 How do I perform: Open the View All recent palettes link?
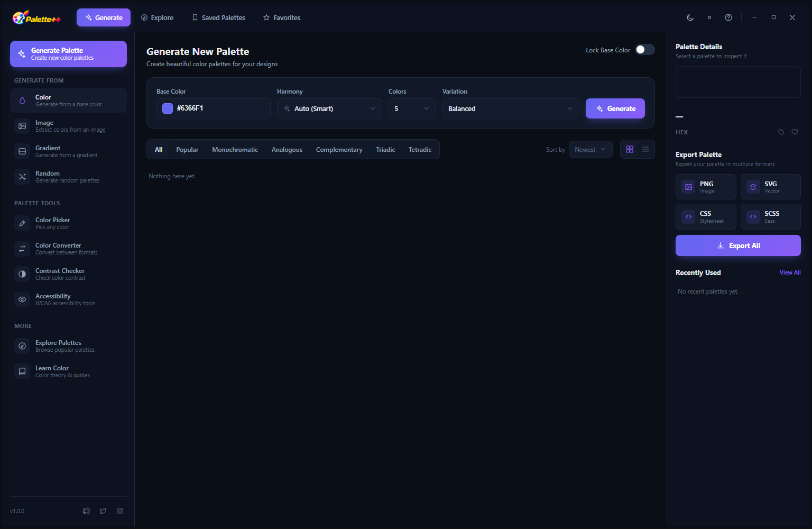pyautogui.click(x=790, y=272)
